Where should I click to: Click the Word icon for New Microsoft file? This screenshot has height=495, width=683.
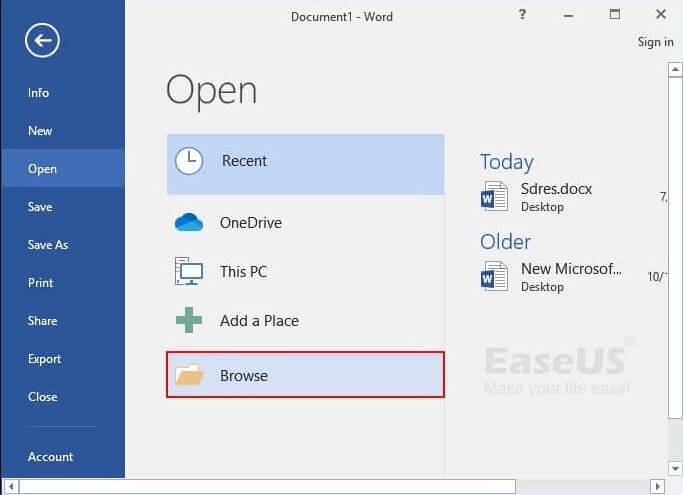tap(495, 277)
